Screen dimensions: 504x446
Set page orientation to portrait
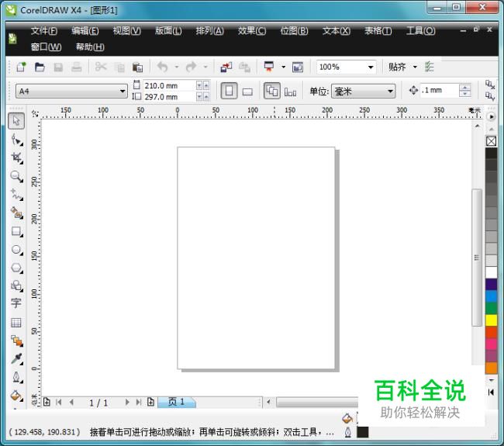click(230, 91)
